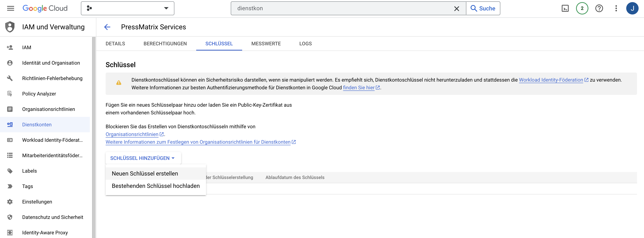The width and height of the screenshot is (644, 238).
Task: Switch to the Berechtigungen tab
Action: 165,44
